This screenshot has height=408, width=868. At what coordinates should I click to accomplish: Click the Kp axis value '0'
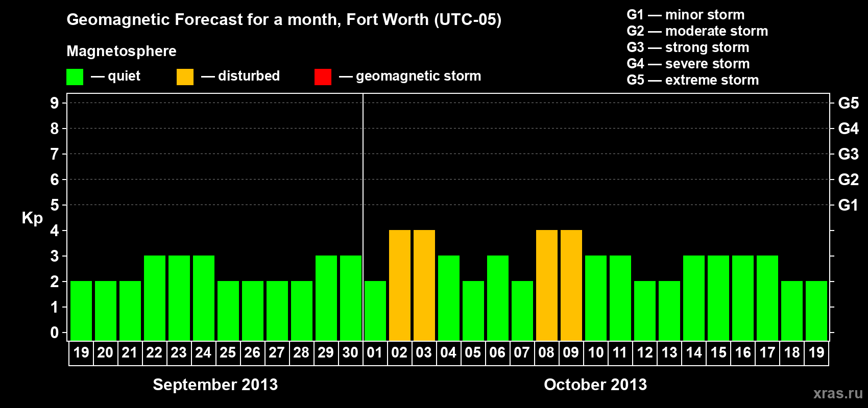55,333
